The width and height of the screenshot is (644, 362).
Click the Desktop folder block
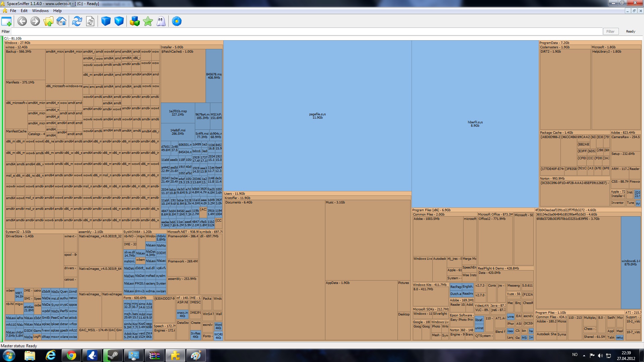[404, 326]
